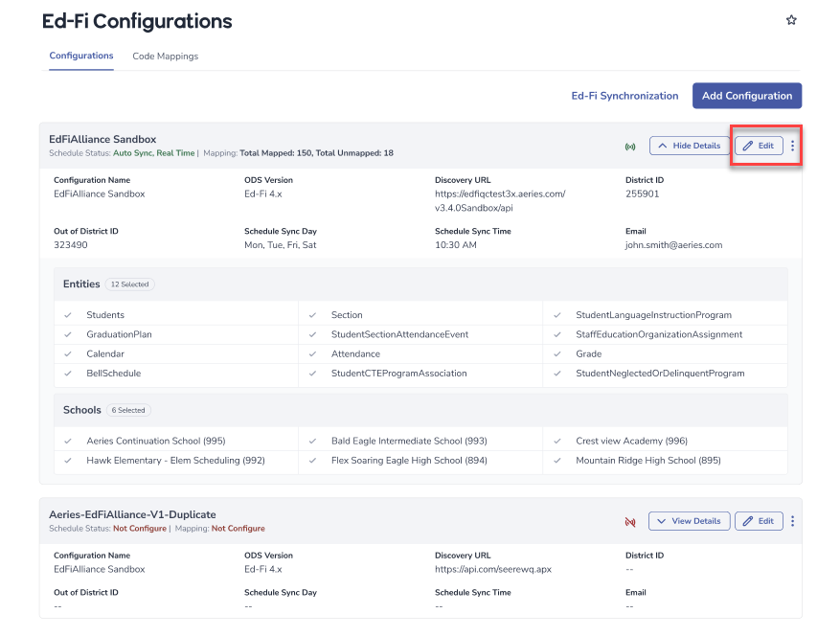
Task: Click the GraduationPlan entity checkmark
Action: [68, 334]
